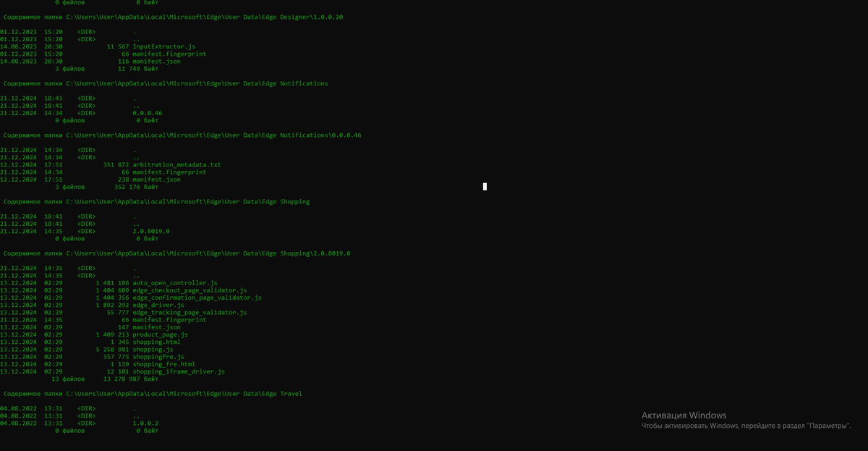Select file size 357 775

click(x=116, y=356)
